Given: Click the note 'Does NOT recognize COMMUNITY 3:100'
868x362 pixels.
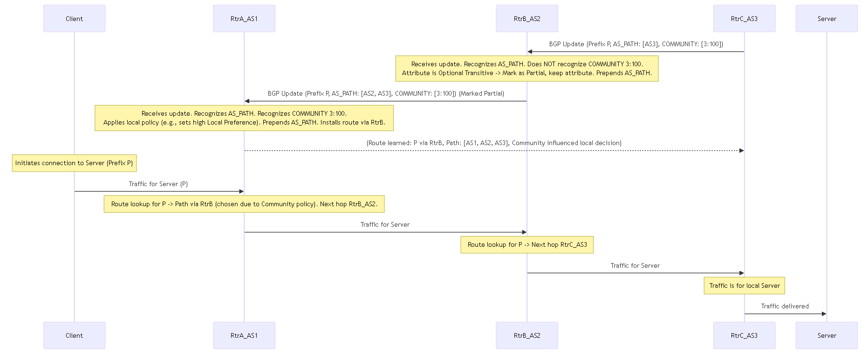Looking at the screenshot, I should tap(527, 69).
